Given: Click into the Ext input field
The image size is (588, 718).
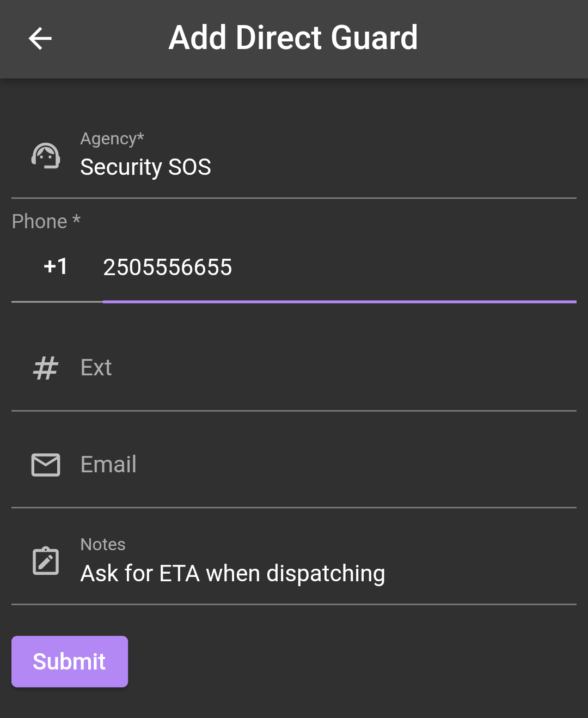Looking at the screenshot, I should tap(294, 368).
